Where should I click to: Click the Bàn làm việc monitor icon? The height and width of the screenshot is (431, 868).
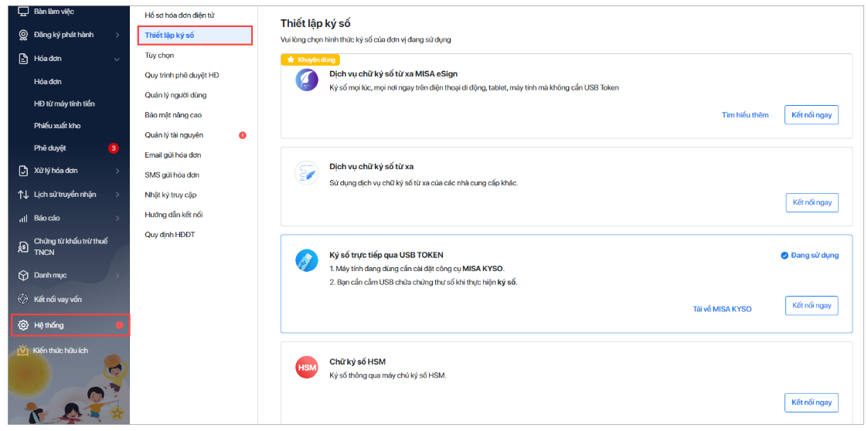pyautogui.click(x=23, y=11)
